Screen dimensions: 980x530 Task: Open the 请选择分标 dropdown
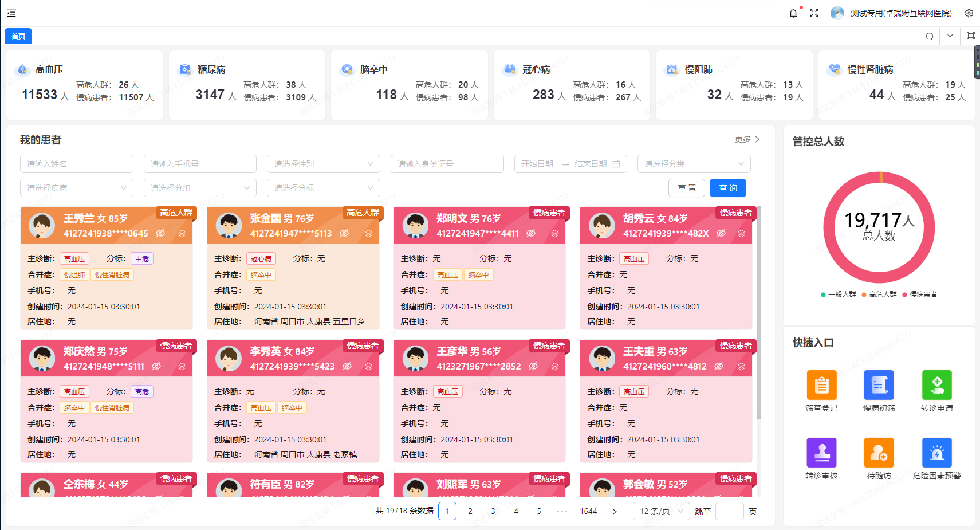click(324, 188)
